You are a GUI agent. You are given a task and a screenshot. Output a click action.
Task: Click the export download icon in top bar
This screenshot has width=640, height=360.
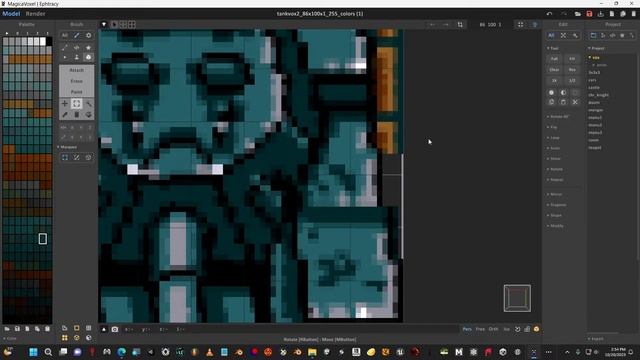pos(600,14)
